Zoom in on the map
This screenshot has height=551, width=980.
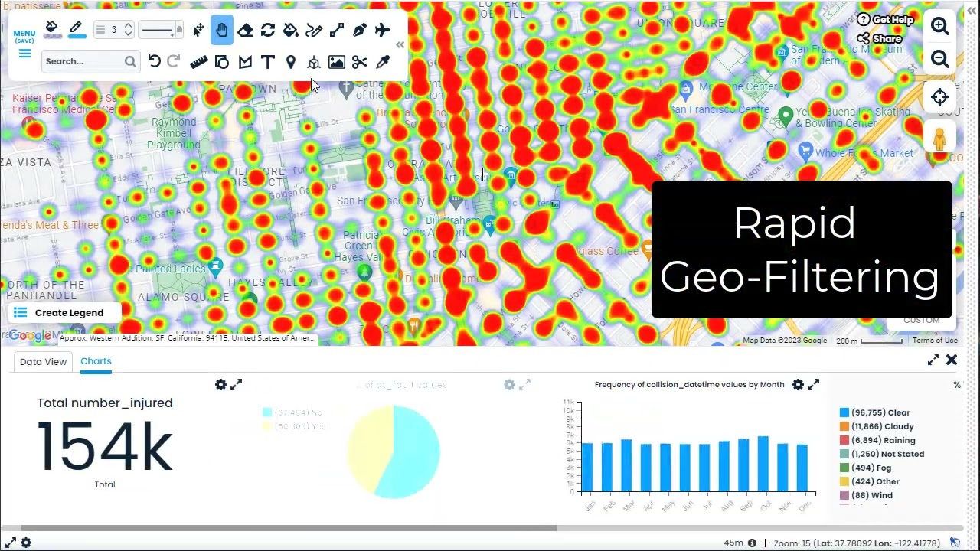tap(940, 26)
